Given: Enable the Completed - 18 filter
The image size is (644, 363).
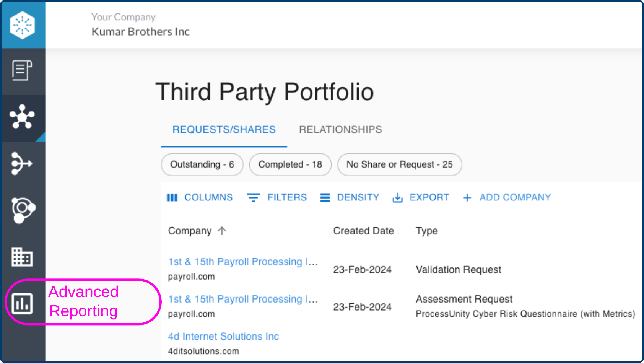Looking at the screenshot, I should (x=290, y=164).
